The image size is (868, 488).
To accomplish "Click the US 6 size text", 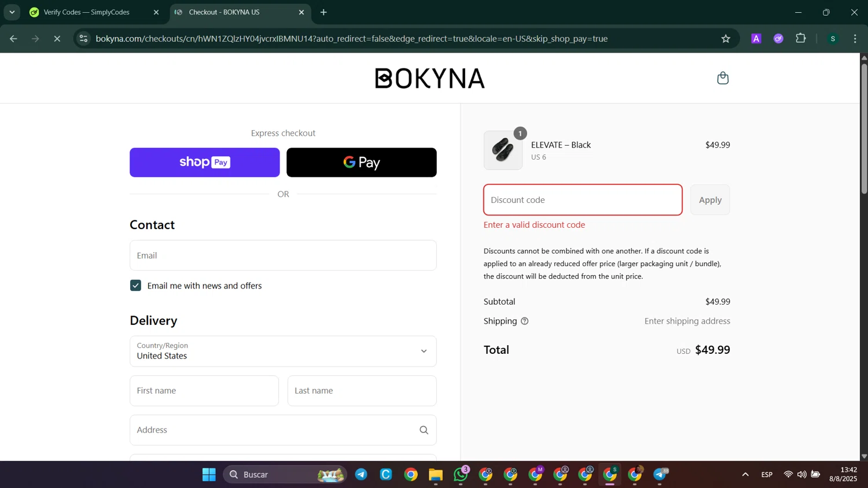I will 538,157.
